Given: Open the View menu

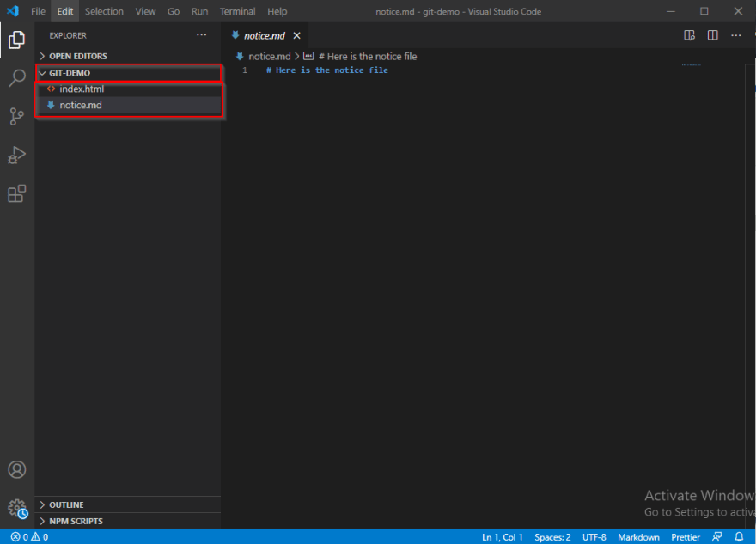Looking at the screenshot, I should [145, 11].
